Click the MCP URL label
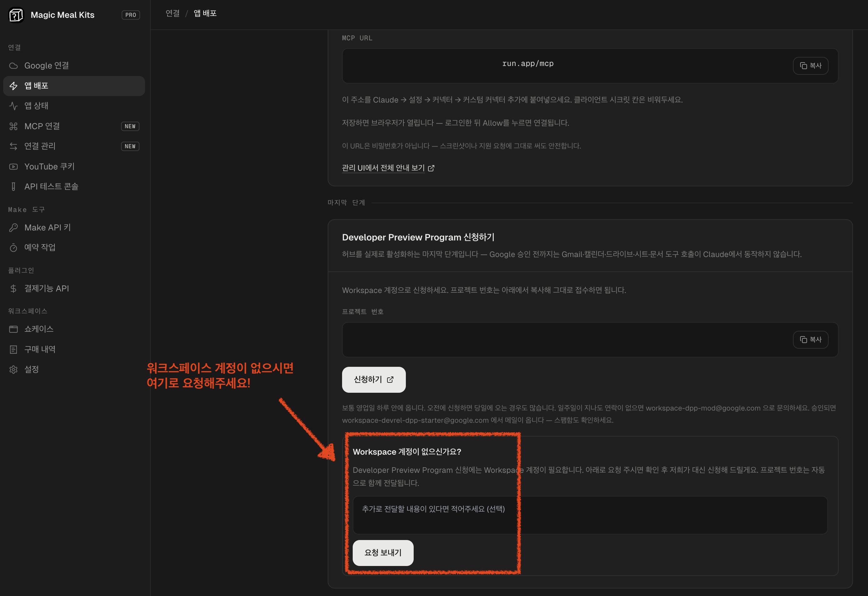Viewport: 868px width, 596px height. [357, 38]
